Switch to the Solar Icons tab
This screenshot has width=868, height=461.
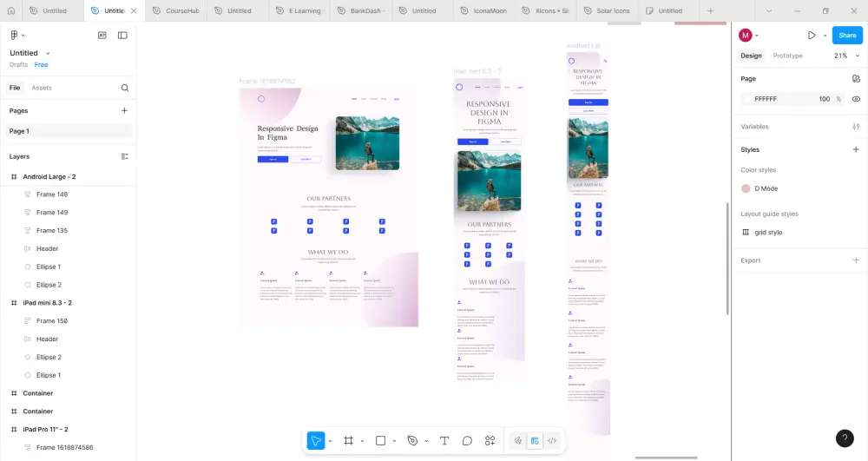coord(608,10)
